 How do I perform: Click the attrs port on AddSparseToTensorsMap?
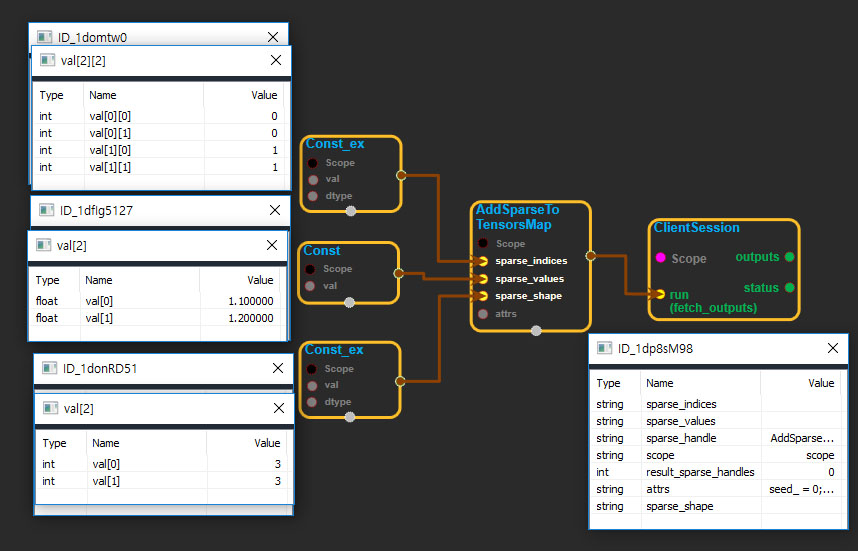485,314
